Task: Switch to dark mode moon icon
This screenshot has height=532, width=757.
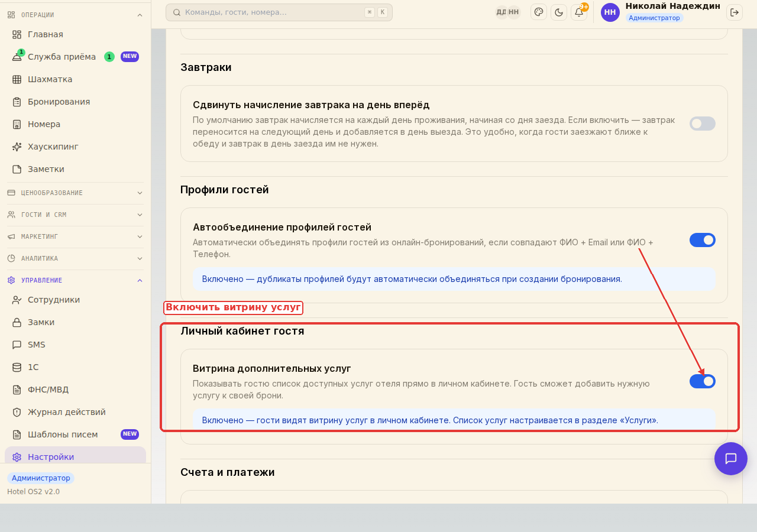Action: [559, 12]
